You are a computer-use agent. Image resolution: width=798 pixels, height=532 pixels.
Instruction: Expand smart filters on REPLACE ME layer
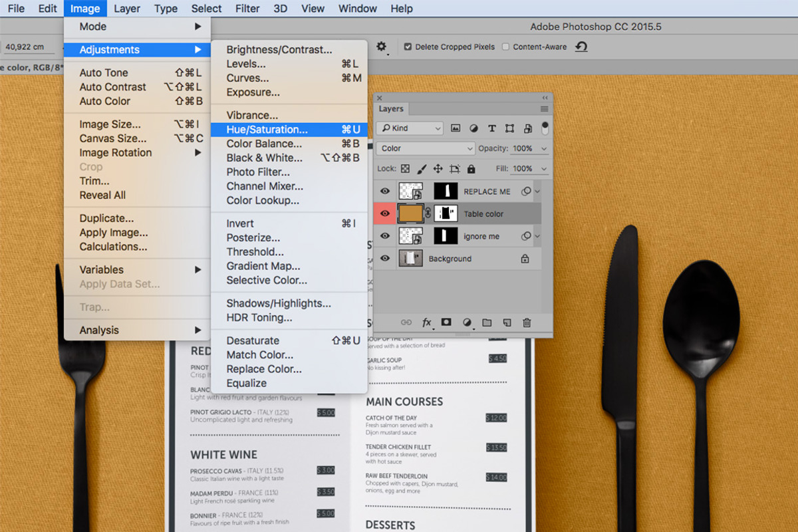pos(537,192)
